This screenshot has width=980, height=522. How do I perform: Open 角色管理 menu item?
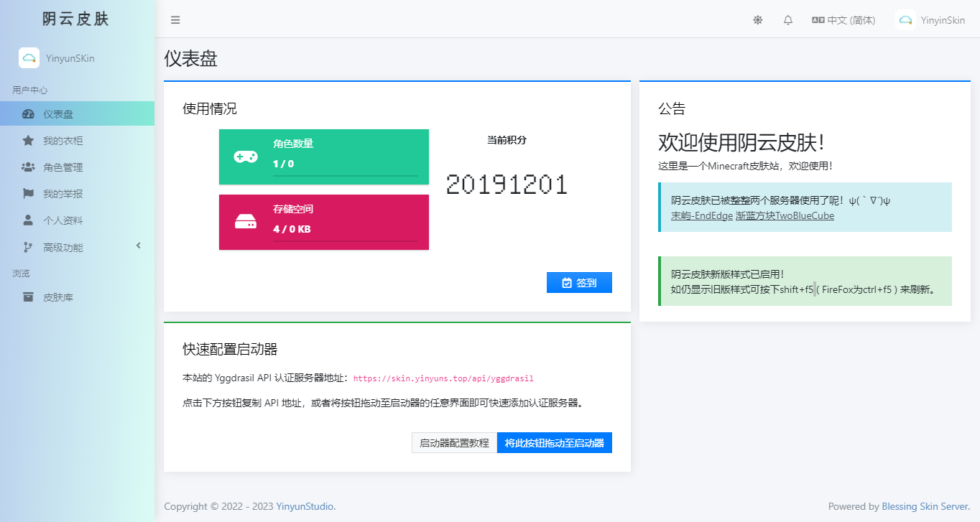77,167
